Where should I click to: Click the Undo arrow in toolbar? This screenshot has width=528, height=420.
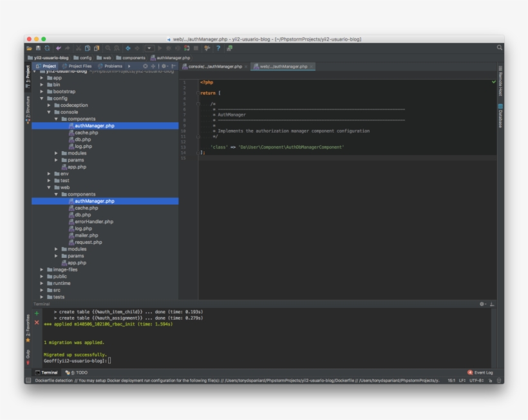tap(59, 48)
